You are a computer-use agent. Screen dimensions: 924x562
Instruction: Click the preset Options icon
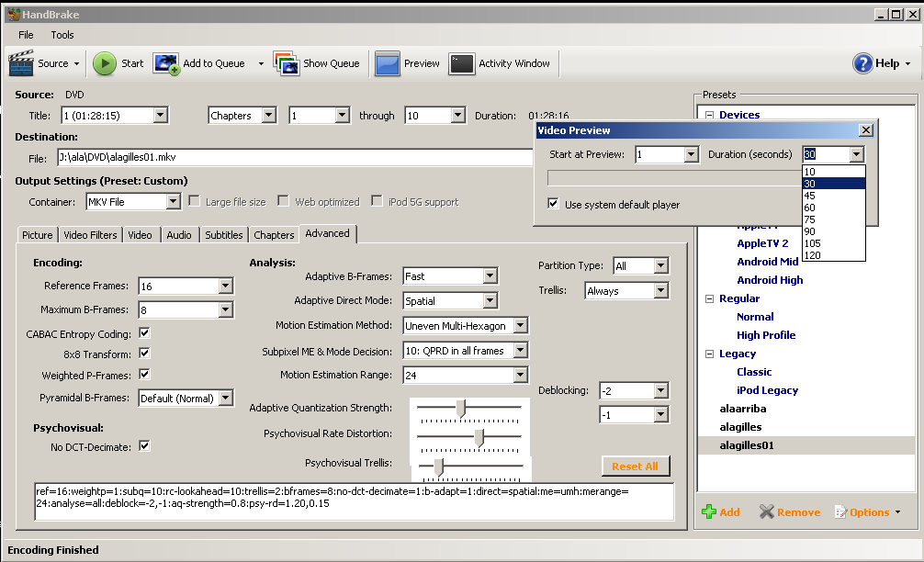841,511
